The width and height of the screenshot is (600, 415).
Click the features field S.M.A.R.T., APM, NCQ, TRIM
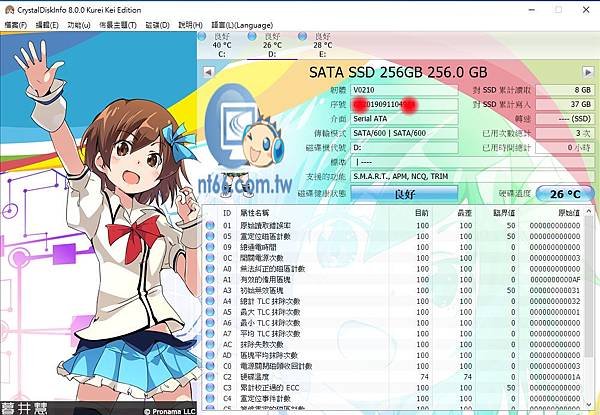pos(472,176)
